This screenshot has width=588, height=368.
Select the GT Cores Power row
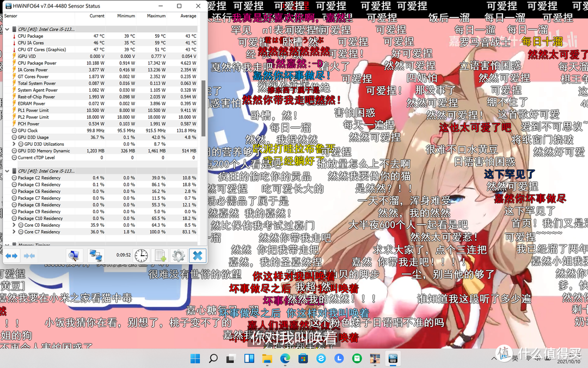(x=101, y=77)
